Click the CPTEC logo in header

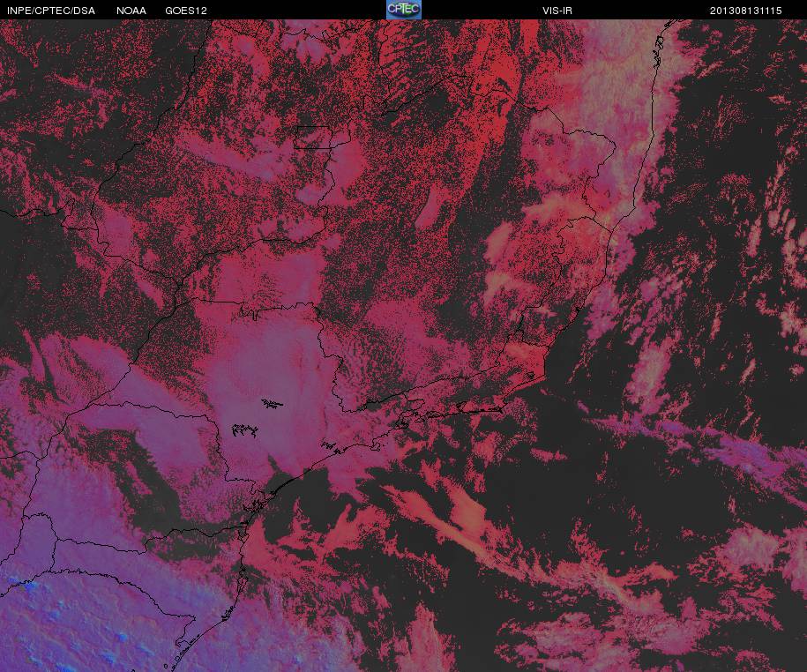pos(404,10)
